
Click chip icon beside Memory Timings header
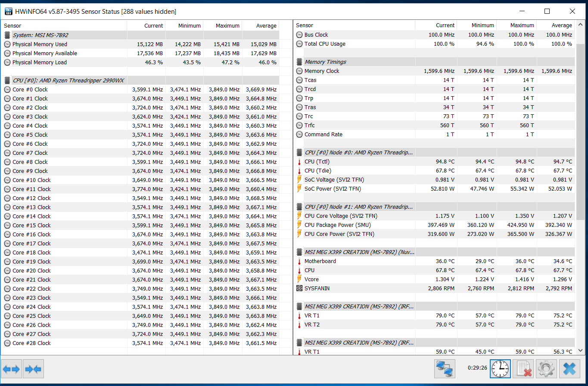point(299,62)
